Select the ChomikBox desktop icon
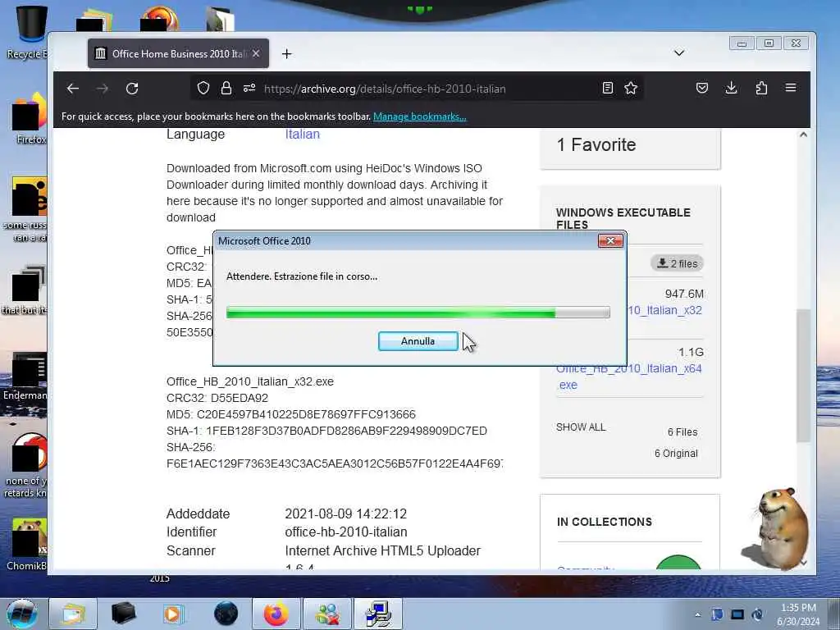This screenshot has height=630, width=840. tap(27, 544)
